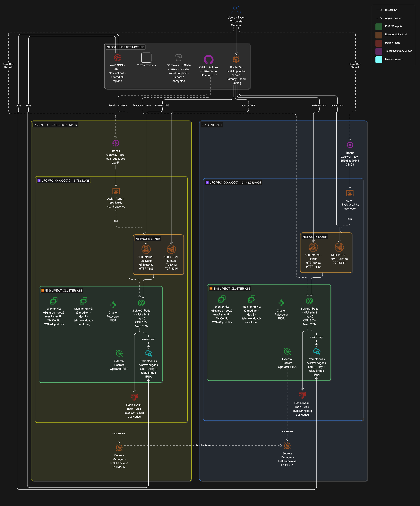Click the EKS icon in US cluster label
Viewport: 420px width, 506px height.
click(43, 291)
